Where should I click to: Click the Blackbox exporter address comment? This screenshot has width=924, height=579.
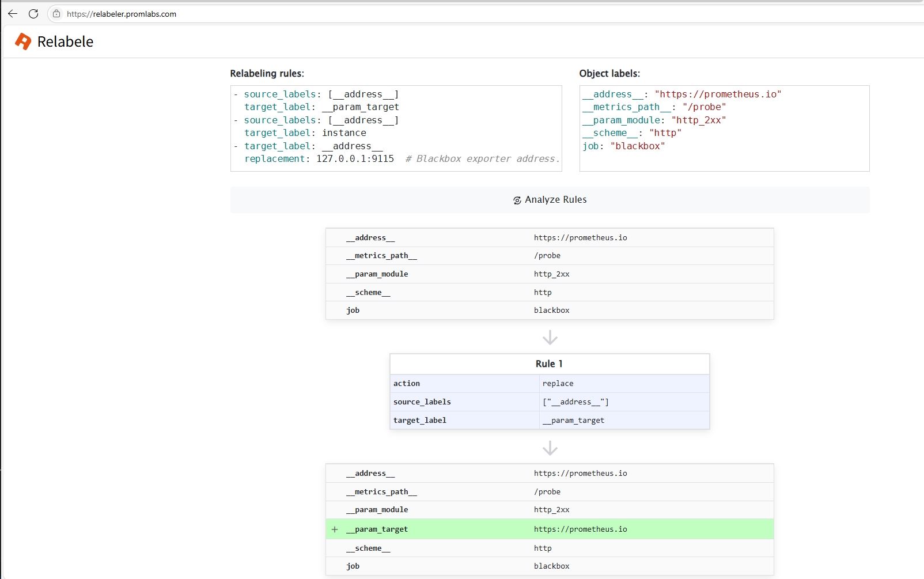pyautogui.click(x=482, y=159)
